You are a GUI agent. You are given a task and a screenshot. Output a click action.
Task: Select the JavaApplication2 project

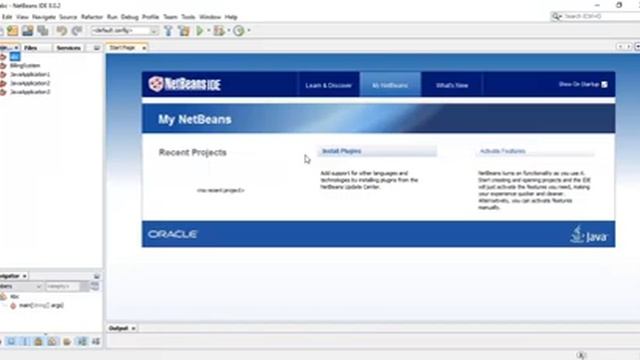30,83
